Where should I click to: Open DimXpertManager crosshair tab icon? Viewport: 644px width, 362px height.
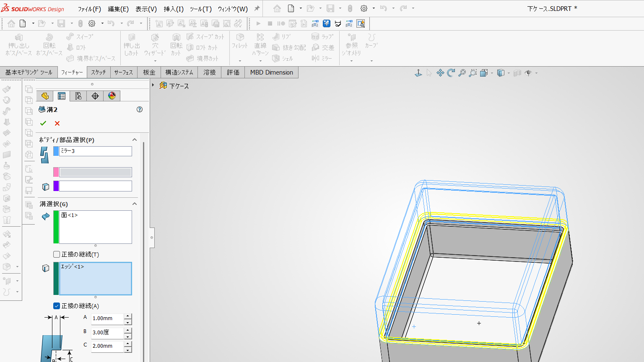point(95,96)
